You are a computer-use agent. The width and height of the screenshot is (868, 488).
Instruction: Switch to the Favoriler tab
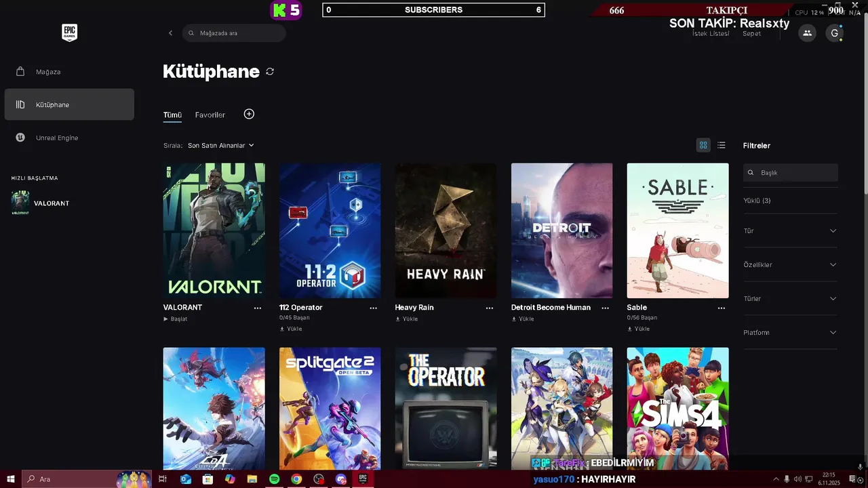(210, 115)
